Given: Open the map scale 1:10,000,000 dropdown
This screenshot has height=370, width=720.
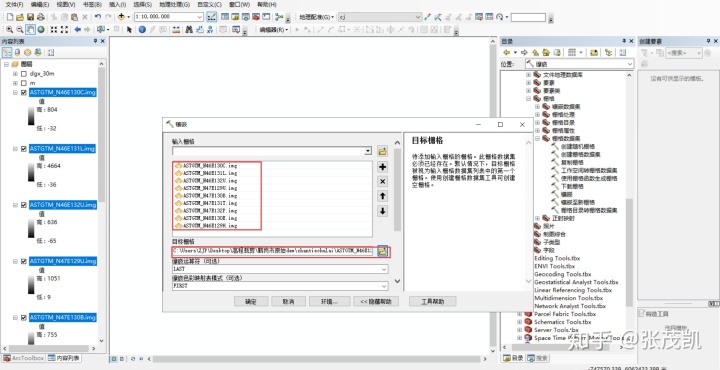Looking at the screenshot, I should coord(200,17).
